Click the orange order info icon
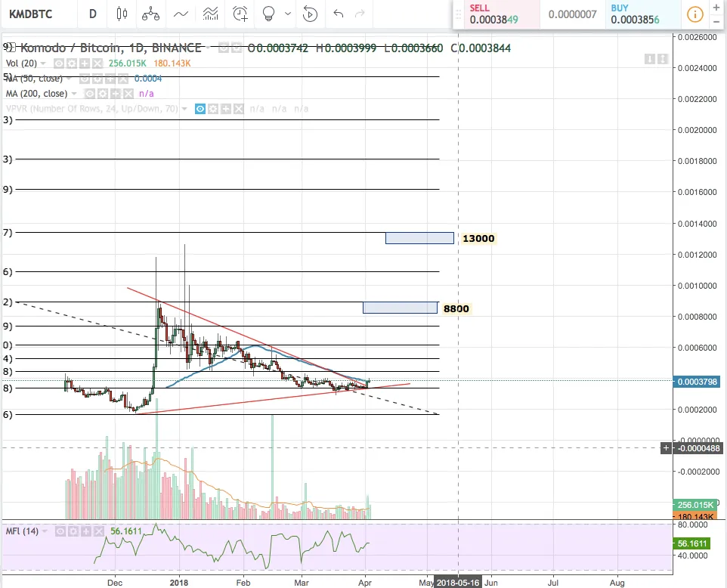The width and height of the screenshot is (727, 588). pyautogui.click(x=695, y=15)
